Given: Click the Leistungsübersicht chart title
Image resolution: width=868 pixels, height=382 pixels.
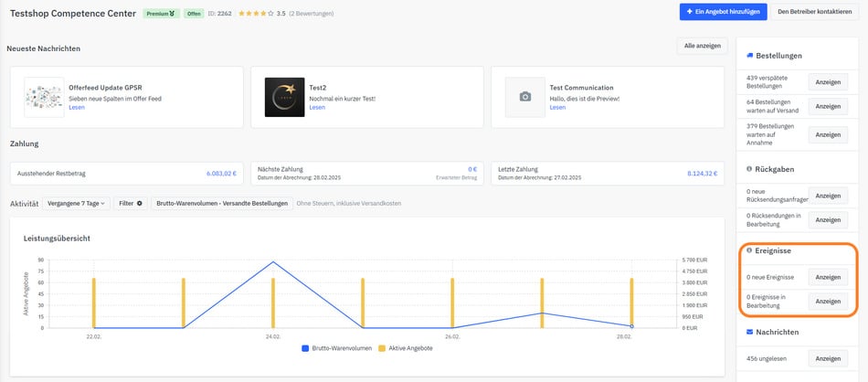Looking at the screenshot, I should click(x=57, y=238).
